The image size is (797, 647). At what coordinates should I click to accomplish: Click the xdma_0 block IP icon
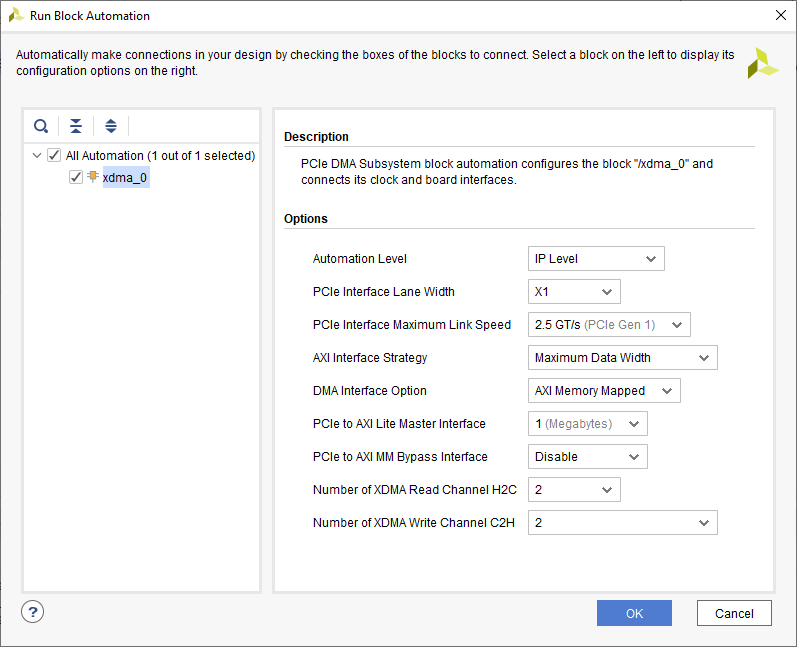[93, 177]
